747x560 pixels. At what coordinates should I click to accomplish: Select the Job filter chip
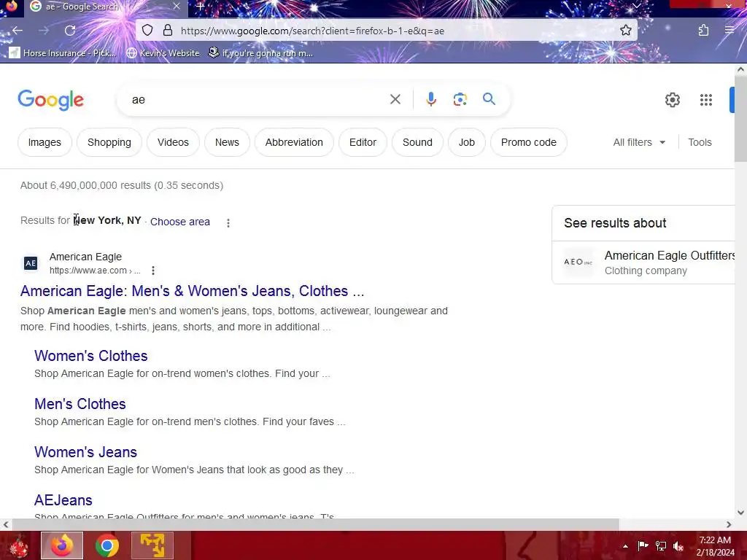pyautogui.click(x=466, y=142)
